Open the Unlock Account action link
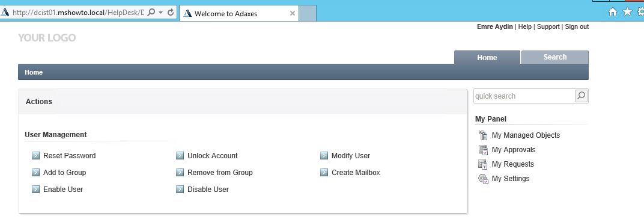644x219 pixels. (212, 156)
